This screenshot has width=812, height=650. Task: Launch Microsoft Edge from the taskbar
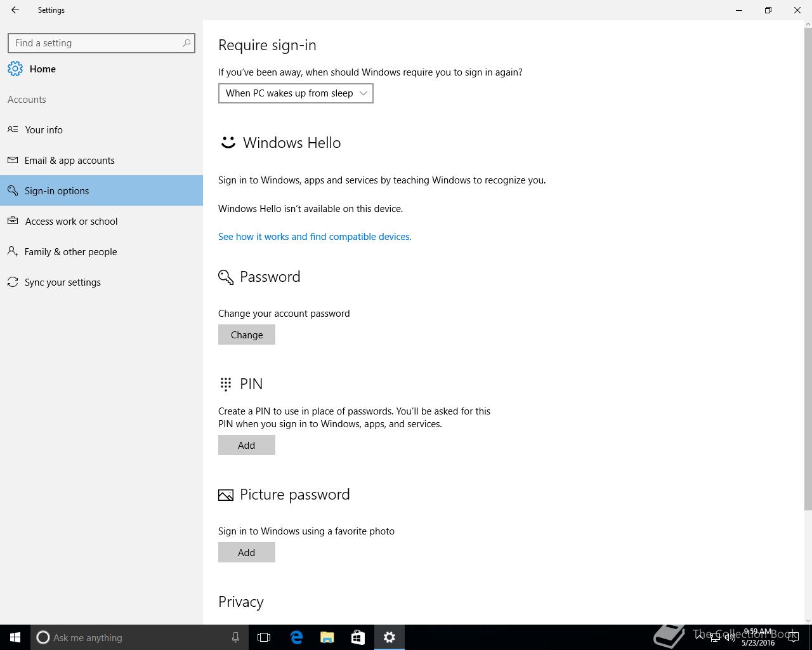point(296,637)
